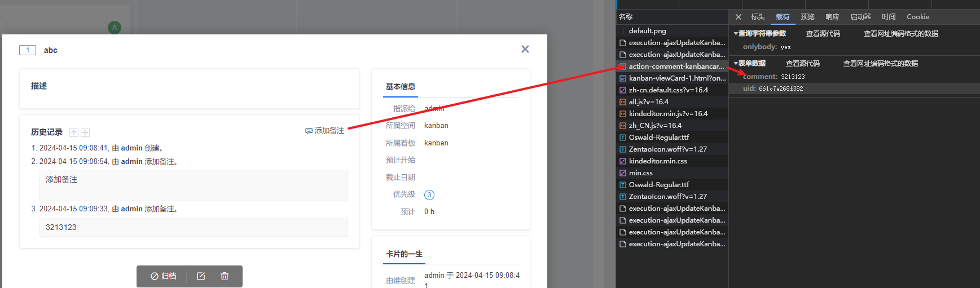Screen dimensions: 980x288
Task: Select kindeditor.min.js?v=16.4 request
Action: tap(672, 114)
